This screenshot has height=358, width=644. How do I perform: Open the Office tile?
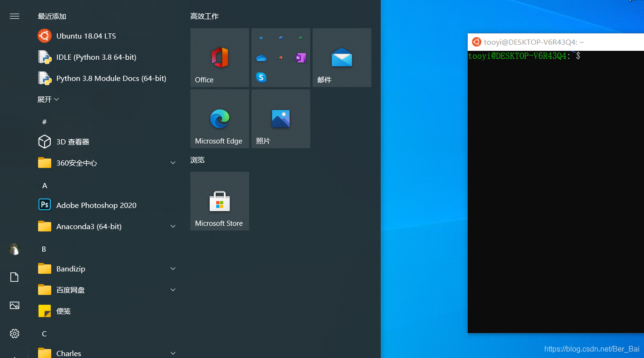coord(219,57)
